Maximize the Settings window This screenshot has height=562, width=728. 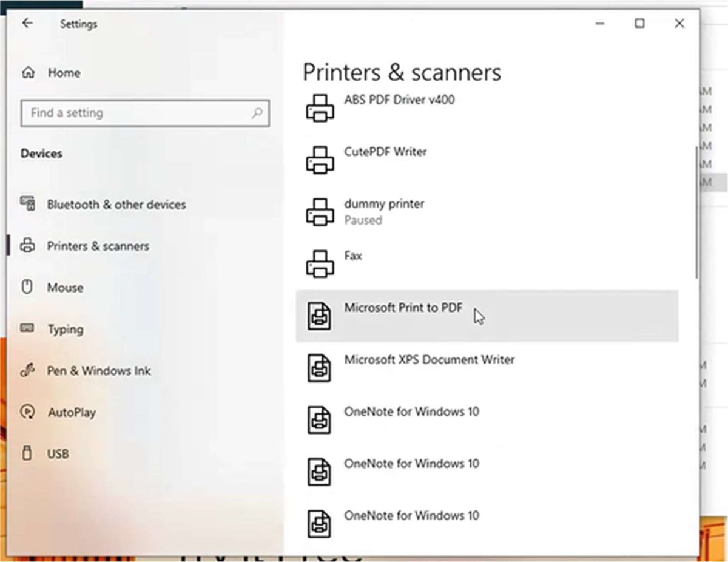click(639, 24)
